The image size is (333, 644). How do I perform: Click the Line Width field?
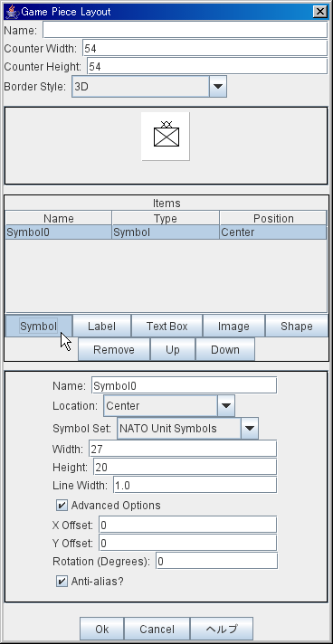click(x=195, y=485)
